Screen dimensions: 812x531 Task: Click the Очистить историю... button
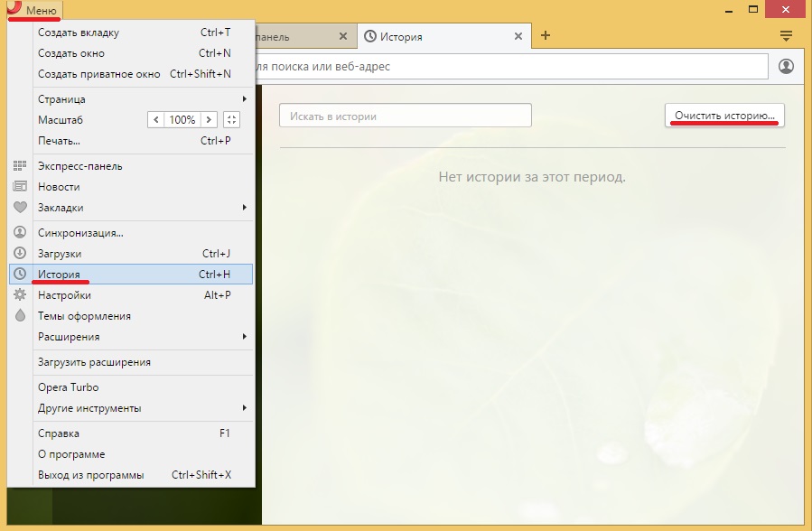[x=724, y=116]
